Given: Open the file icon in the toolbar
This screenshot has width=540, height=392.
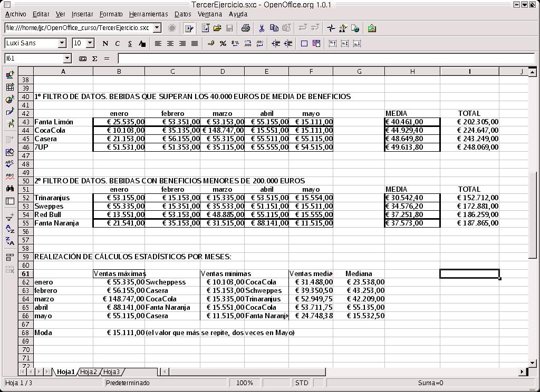Looking at the screenshot, I should (x=217, y=28).
